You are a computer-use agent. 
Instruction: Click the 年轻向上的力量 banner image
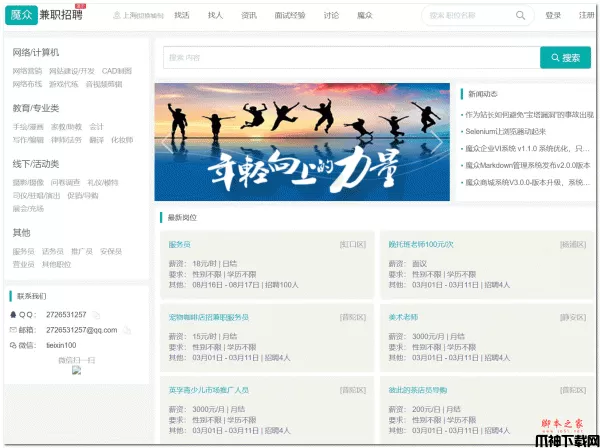pyautogui.click(x=302, y=142)
